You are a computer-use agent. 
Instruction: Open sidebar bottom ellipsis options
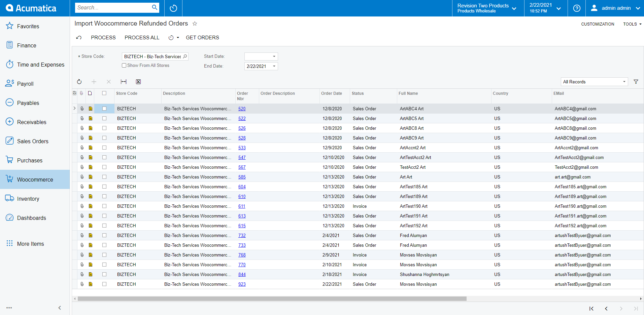click(x=9, y=308)
